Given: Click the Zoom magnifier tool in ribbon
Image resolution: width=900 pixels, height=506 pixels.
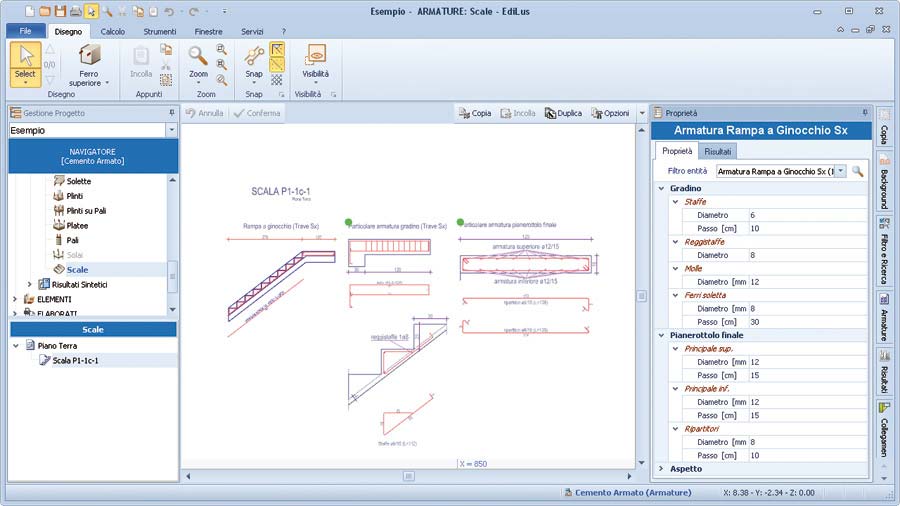Looking at the screenshot, I should tap(198, 64).
